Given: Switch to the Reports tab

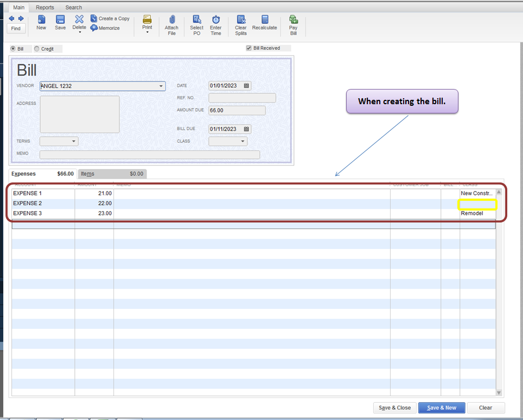Looking at the screenshot, I should [x=45, y=8].
